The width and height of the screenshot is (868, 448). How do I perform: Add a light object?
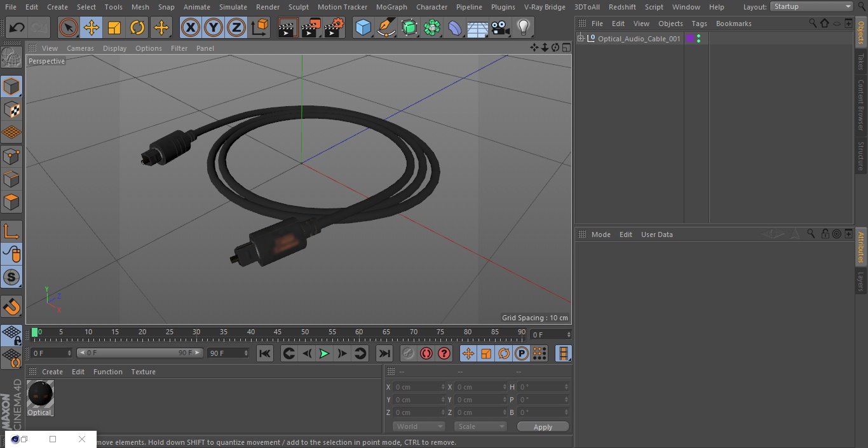click(523, 27)
